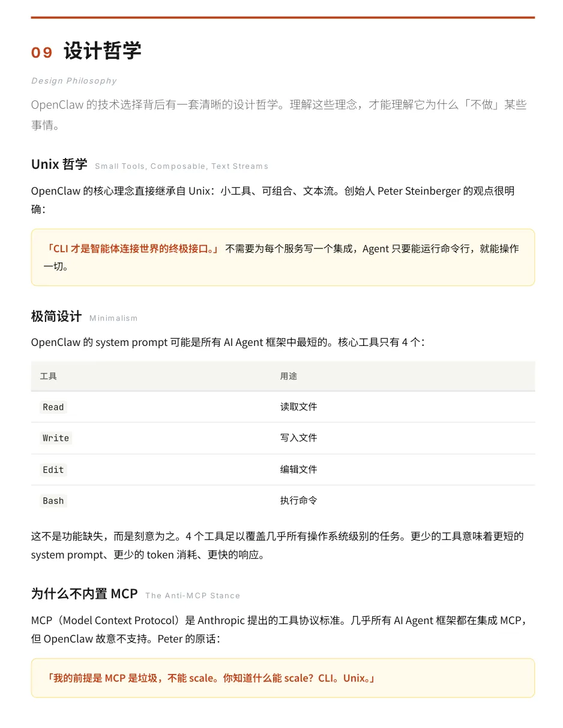Image resolution: width=563 pixels, height=728 pixels.
Task: Click the Minimalism caption
Action: point(113,318)
